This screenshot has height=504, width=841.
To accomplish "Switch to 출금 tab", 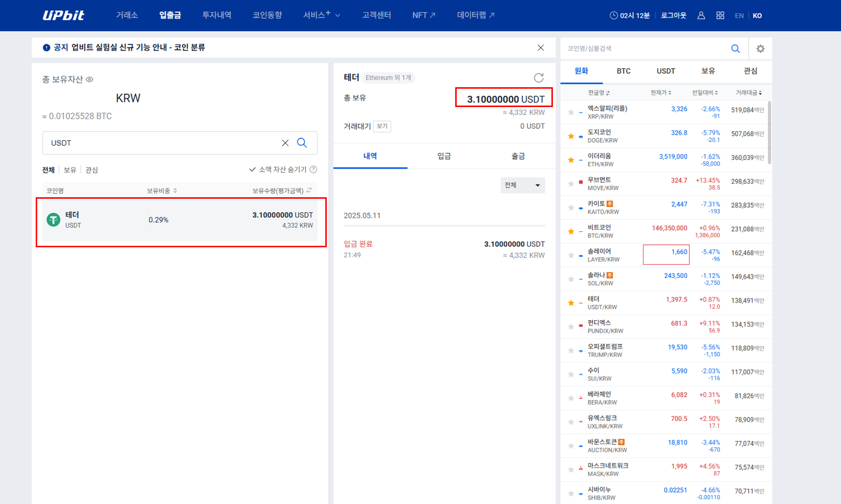I will [518, 156].
